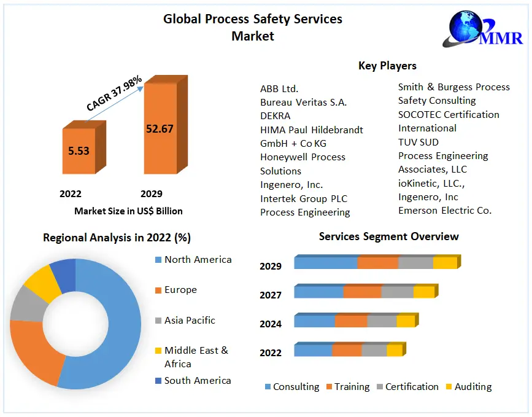Click the CAGR 37.98% arrow label
This screenshot has width=532, height=417.
[x=114, y=93]
